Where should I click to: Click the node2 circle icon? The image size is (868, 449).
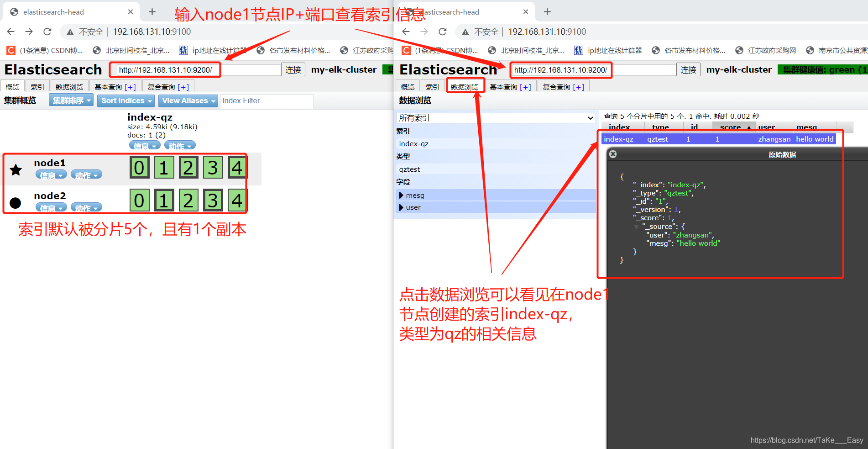pos(16,203)
